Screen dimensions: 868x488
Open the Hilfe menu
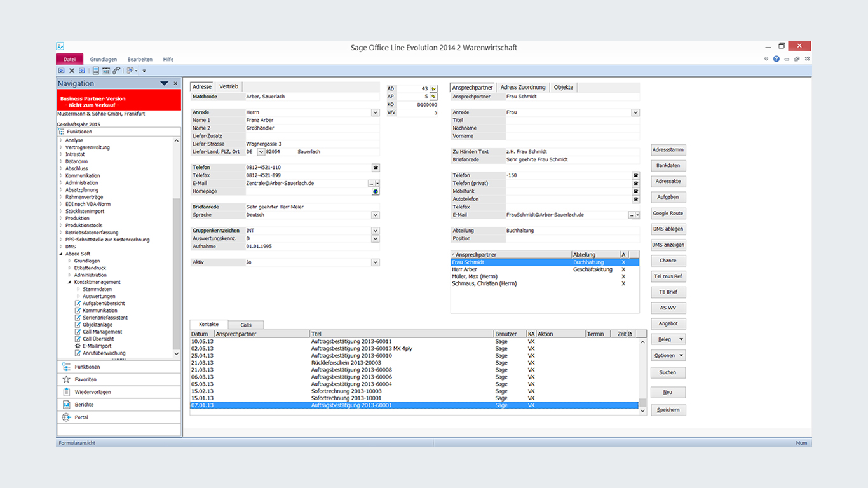(168, 59)
